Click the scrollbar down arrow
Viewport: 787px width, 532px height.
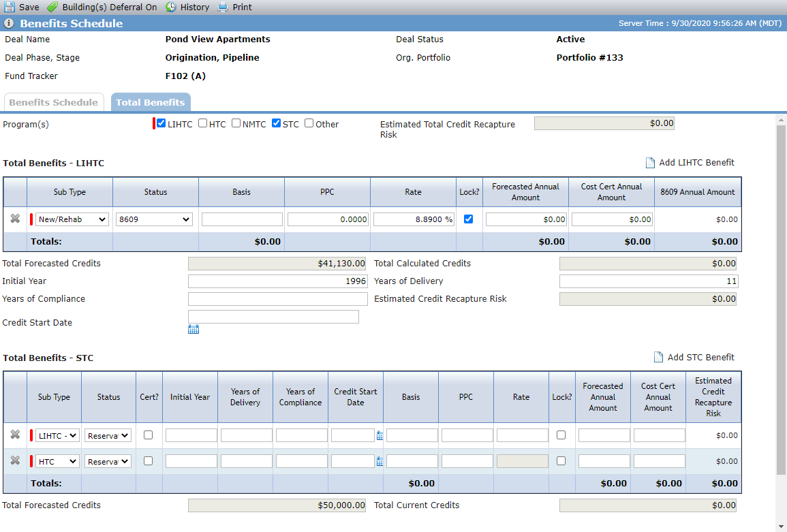point(781,526)
